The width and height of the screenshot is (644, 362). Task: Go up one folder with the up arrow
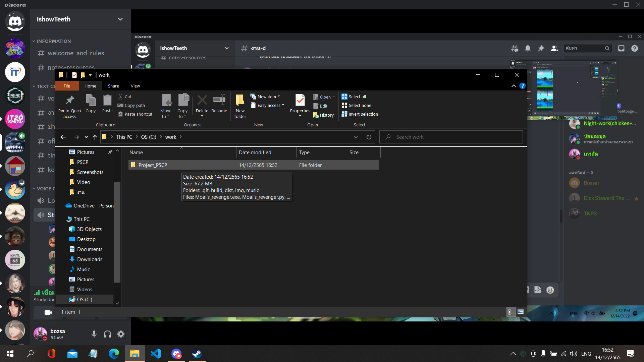tap(95, 137)
